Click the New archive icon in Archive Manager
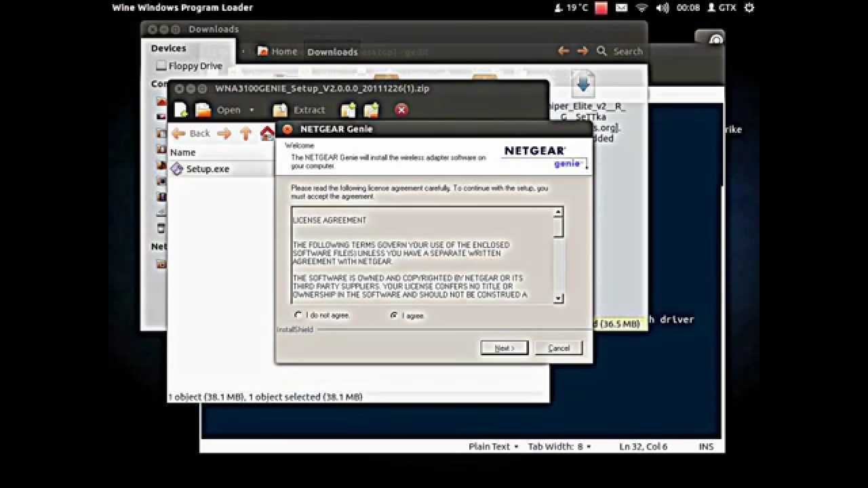This screenshot has height=488, width=868. click(181, 110)
